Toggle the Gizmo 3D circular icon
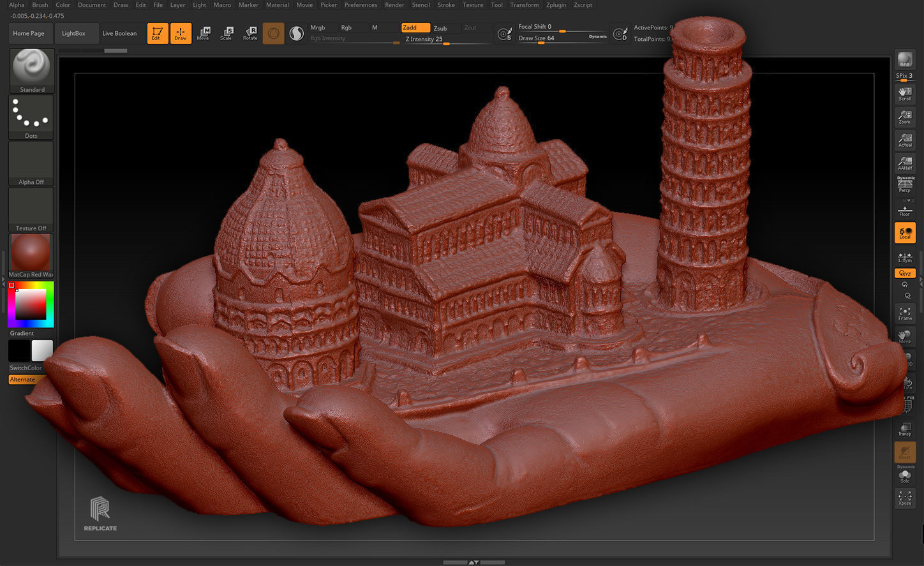Screen dimensions: 924x566 pyautogui.click(x=273, y=33)
